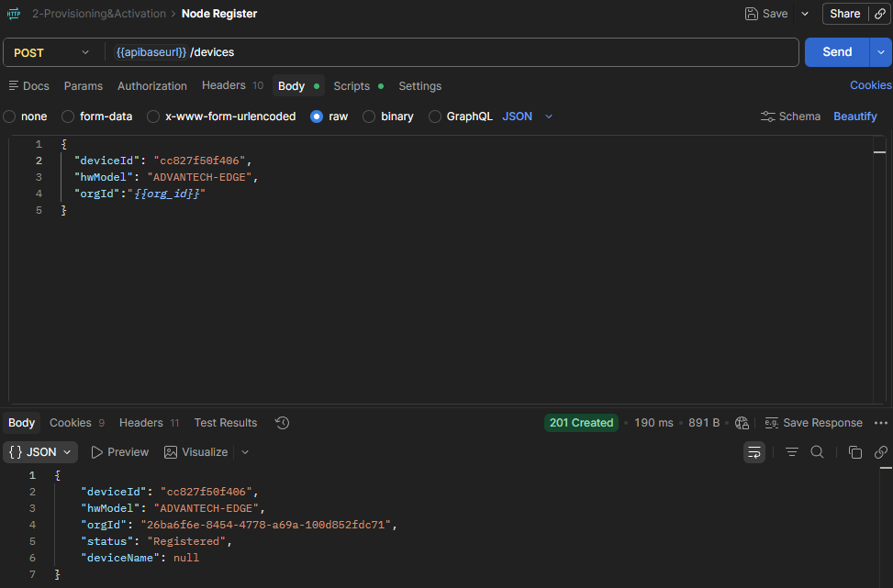Viewport: 893px width, 588px height.
Task: Expand the Visualize options chevron
Action: [245, 452]
